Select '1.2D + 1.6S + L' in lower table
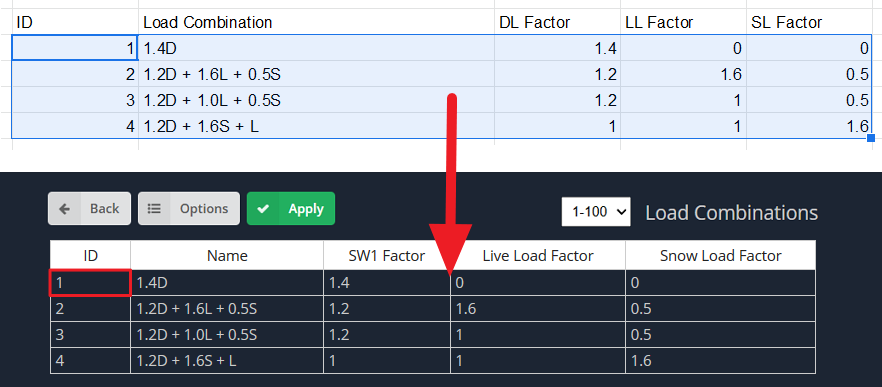Viewport: 882px width, 387px height. click(227, 360)
